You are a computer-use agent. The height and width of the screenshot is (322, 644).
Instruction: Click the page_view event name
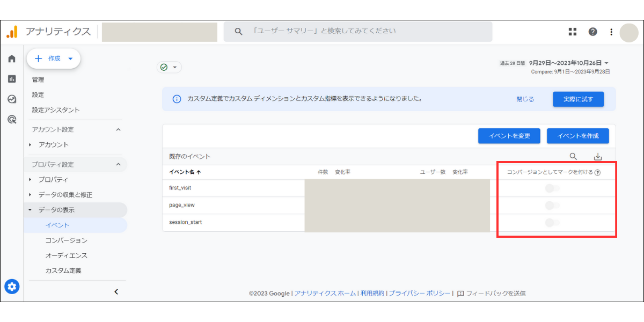(181, 206)
